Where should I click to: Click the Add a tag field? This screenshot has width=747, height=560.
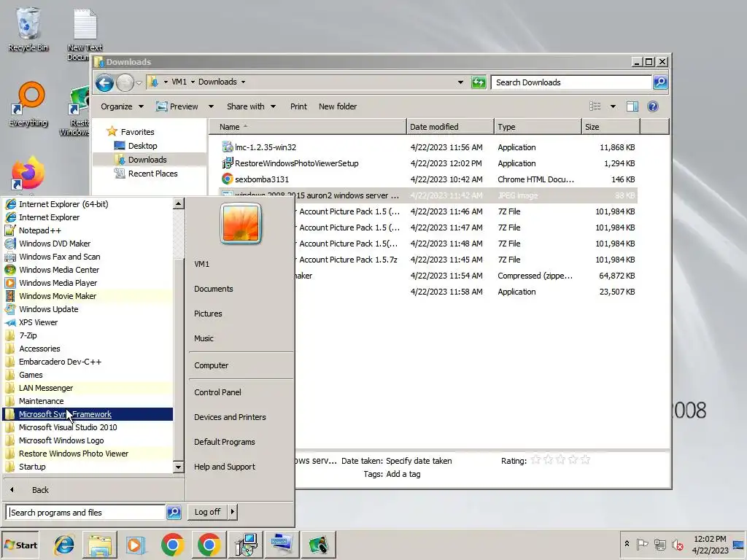(x=403, y=474)
